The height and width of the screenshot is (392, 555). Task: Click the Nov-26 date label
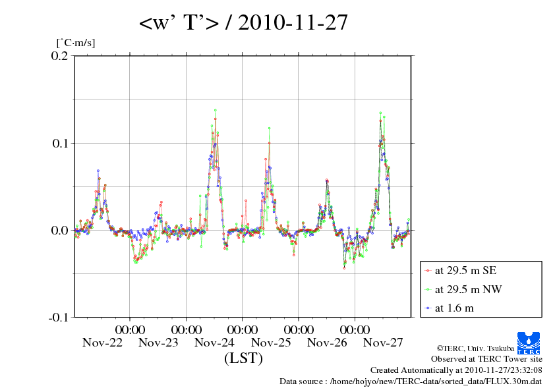point(327,343)
